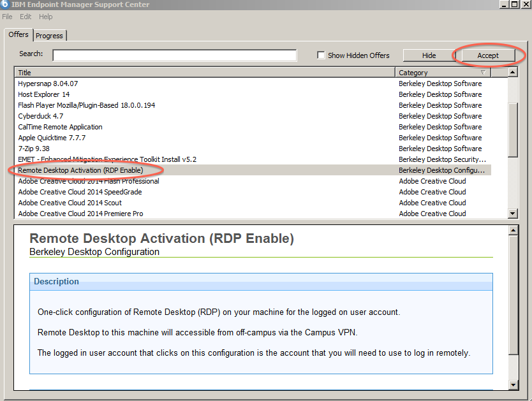532x401 pixels.
Task: Enable the Show Hidden Offers checkbox
Action: click(321, 55)
